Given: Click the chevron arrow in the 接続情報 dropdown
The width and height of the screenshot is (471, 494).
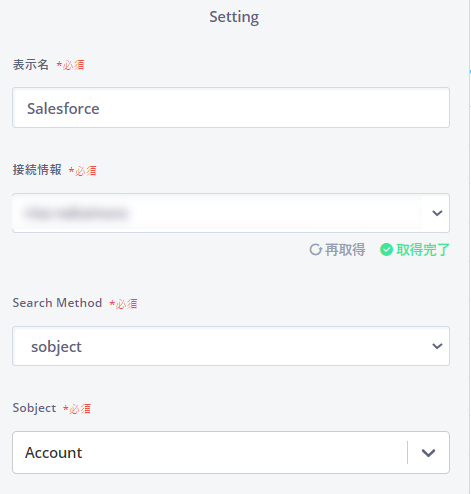Looking at the screenshot, I should click(437, 213).
